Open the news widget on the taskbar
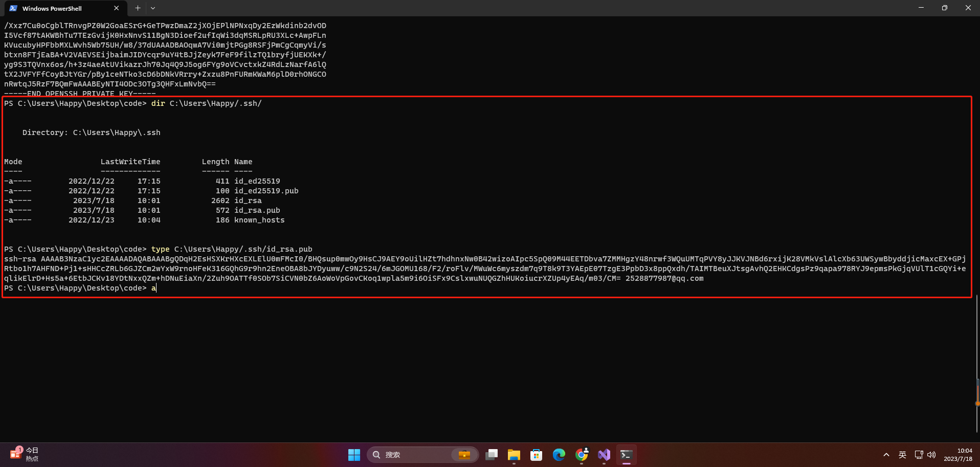This screenshot has height=467, width=980. click(25, 454)
